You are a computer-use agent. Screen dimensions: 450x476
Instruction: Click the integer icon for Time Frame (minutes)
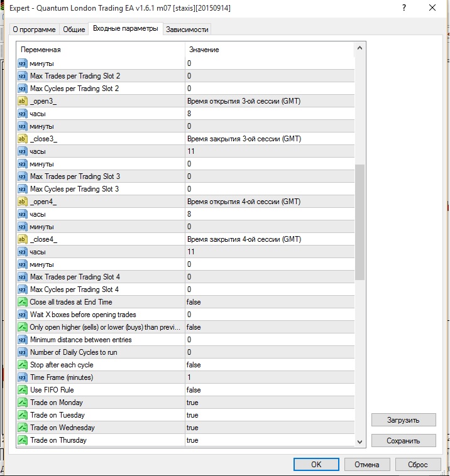point(23,377)
